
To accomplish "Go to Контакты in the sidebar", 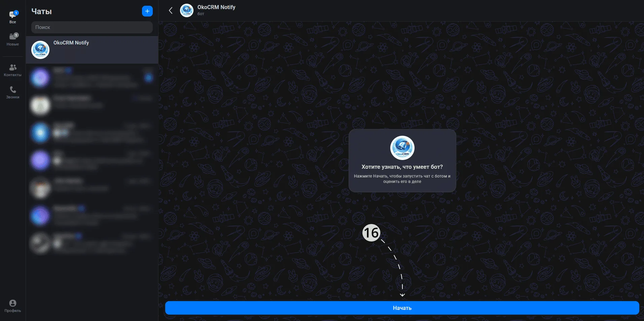I will 13,70.
